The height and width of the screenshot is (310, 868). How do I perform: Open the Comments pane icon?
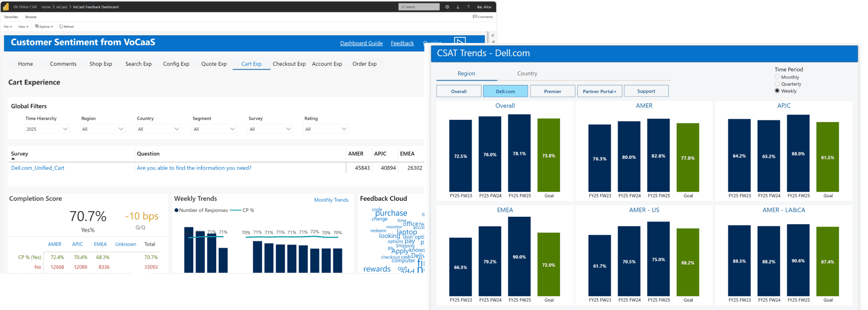coord(475,16)
